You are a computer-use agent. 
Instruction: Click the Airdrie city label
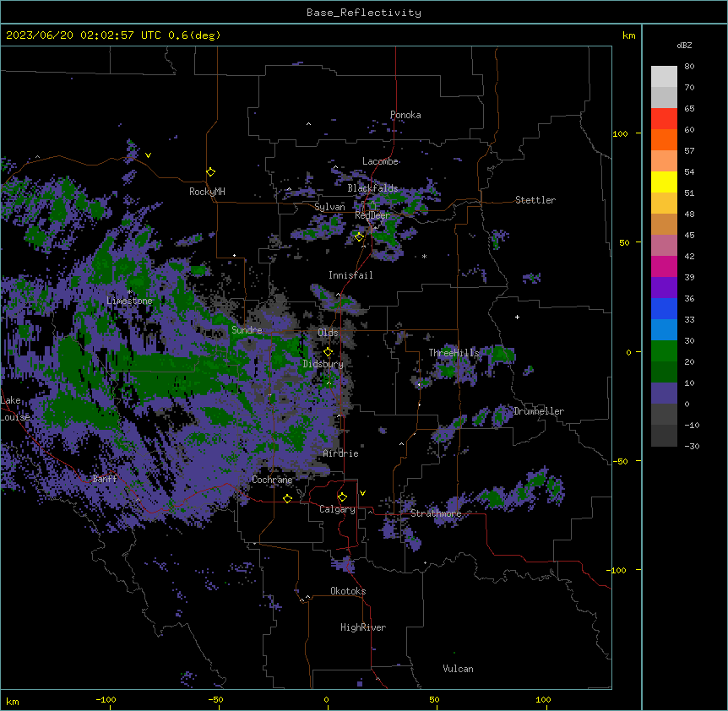(341, 453)
